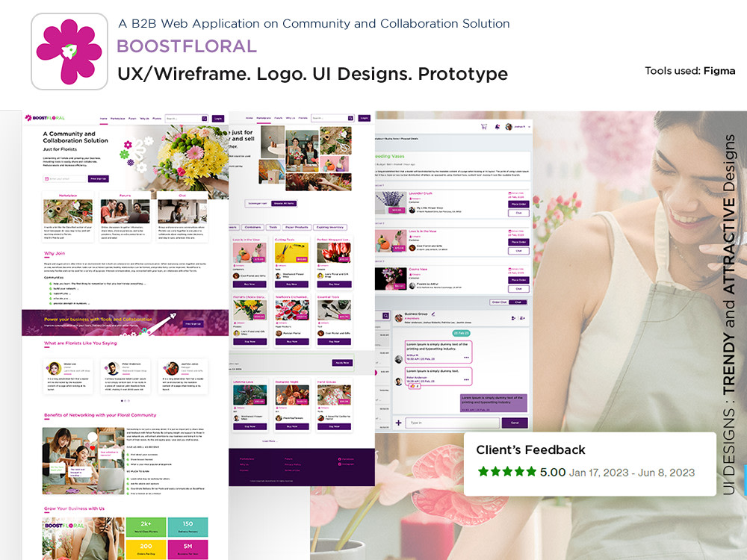Click search icon in marketplace mockup header
747x560 pixels.
350,118
